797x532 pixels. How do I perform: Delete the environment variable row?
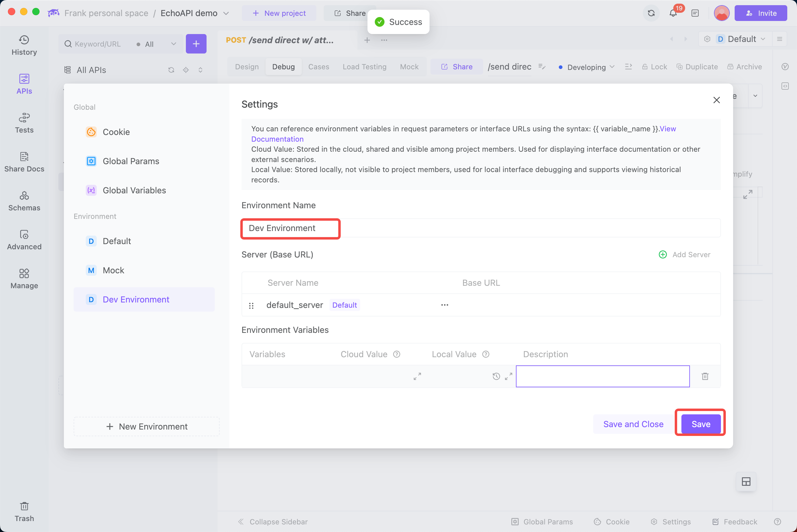point(705,376)
